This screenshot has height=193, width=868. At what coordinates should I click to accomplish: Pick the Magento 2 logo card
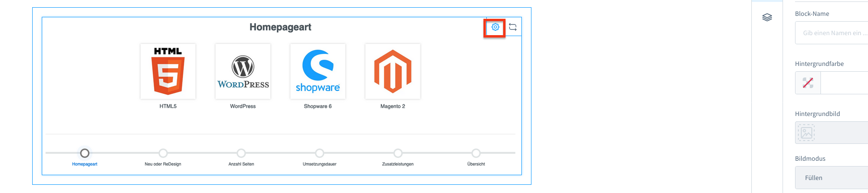(x=393, y=71)
